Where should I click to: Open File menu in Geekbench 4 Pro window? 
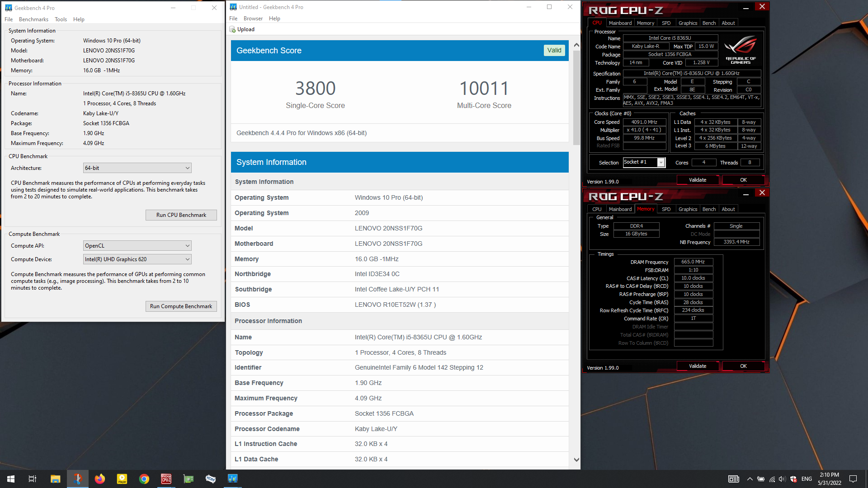click(9, 19)
